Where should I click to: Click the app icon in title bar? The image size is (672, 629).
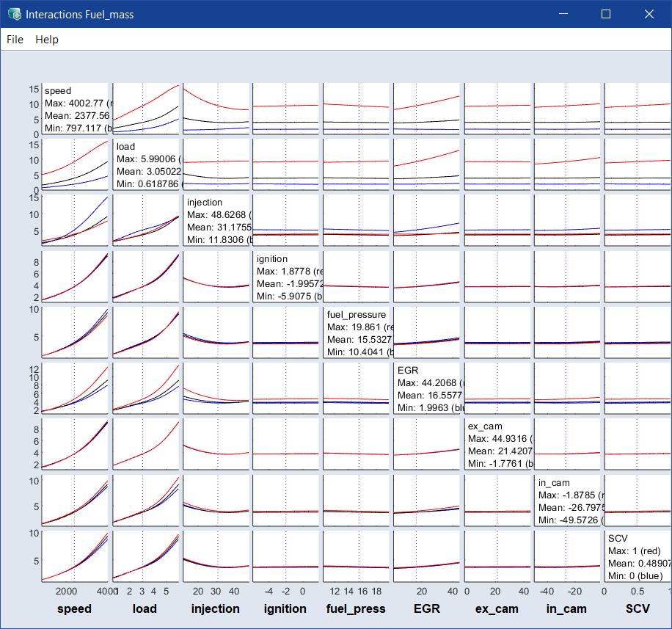click(15, 14)
